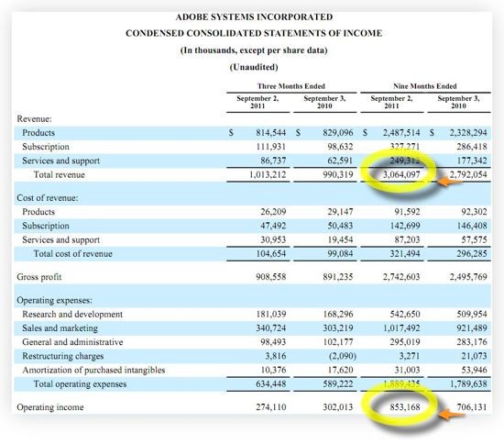Click the Cost of revenue section heading

point(48,197)
